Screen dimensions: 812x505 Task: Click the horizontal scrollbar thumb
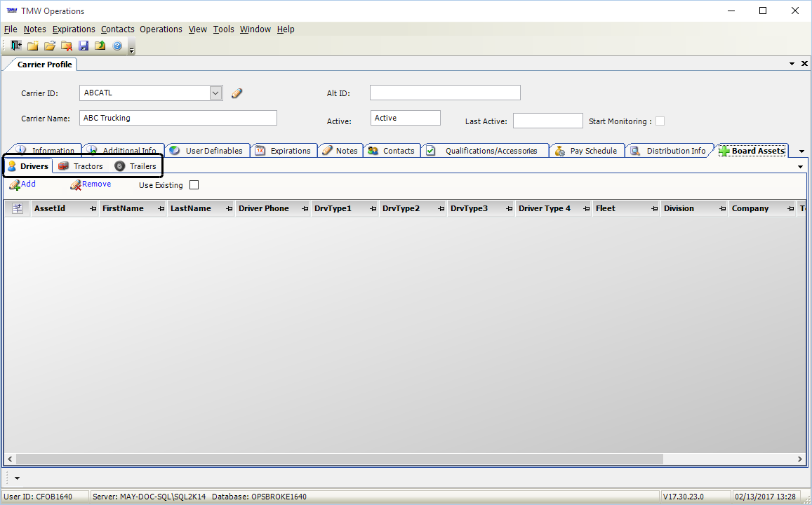tap(340, 459)
